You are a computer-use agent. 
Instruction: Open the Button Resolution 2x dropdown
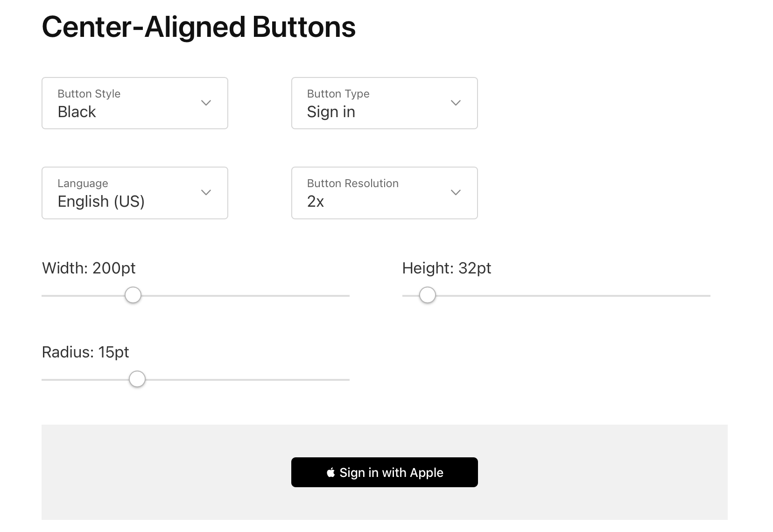(385, 193)
